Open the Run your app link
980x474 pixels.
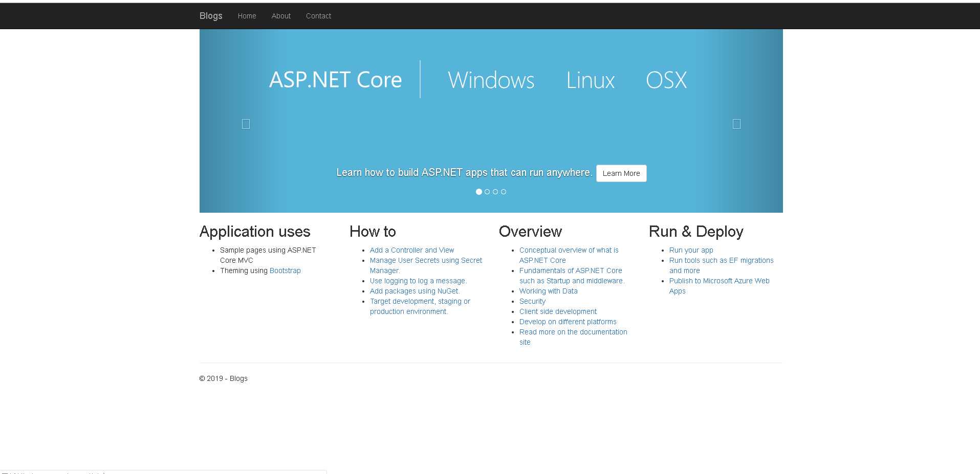click(x=691, y=250)
